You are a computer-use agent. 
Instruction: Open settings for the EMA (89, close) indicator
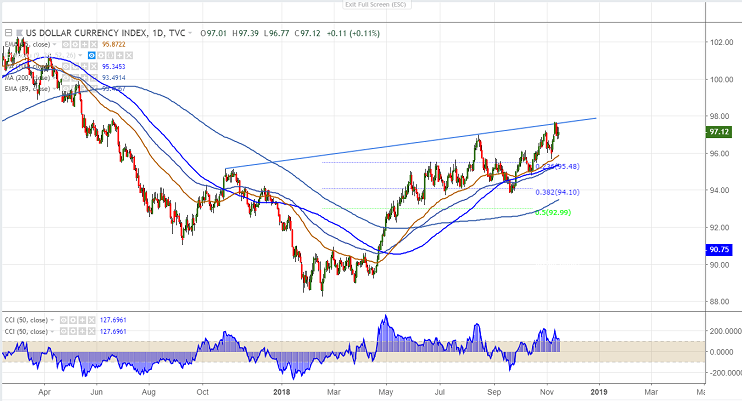[75, 89]
